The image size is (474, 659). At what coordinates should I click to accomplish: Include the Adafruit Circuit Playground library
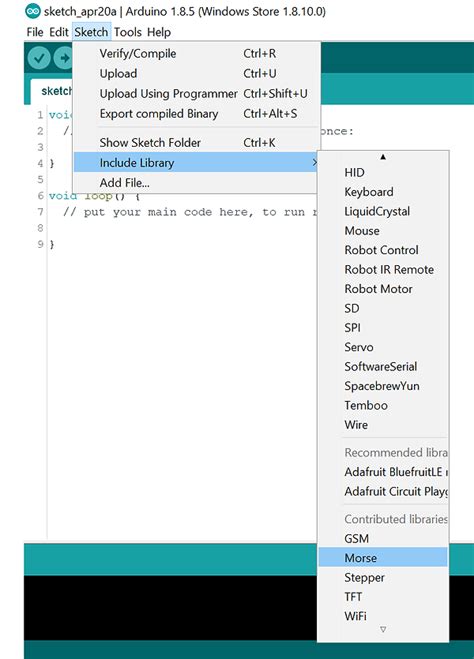(383, 491)
